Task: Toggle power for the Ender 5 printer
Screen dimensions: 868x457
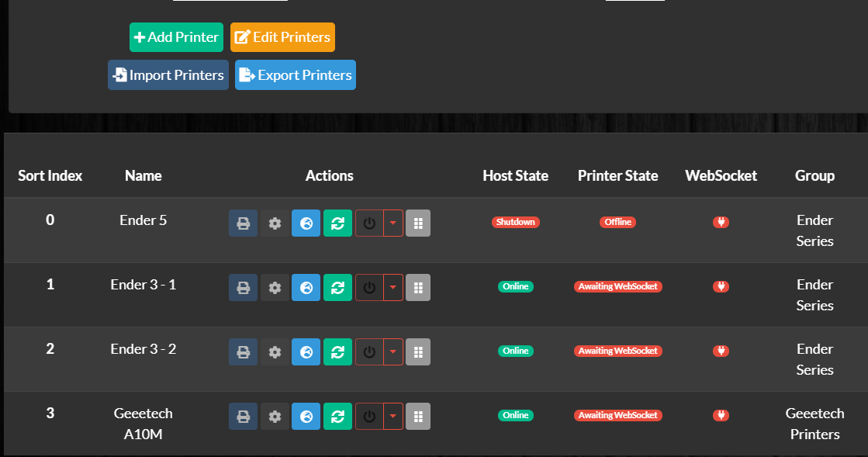Action: (x=370, y=223)
